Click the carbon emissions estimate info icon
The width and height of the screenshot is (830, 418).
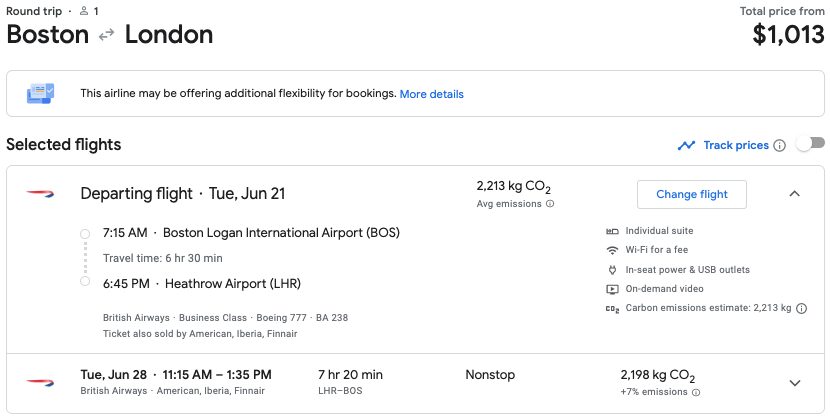[x=801, y=308]
